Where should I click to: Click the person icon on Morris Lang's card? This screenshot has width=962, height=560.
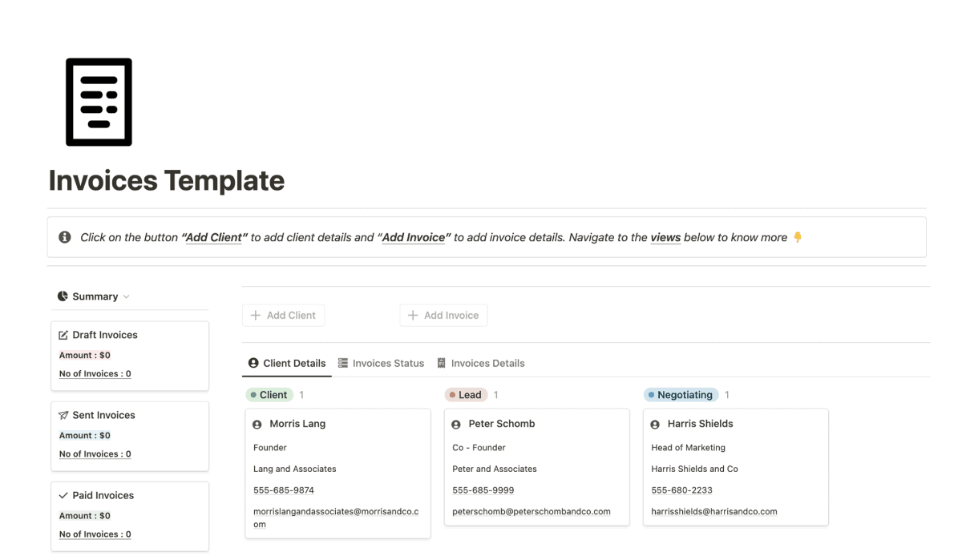(257, 424)
